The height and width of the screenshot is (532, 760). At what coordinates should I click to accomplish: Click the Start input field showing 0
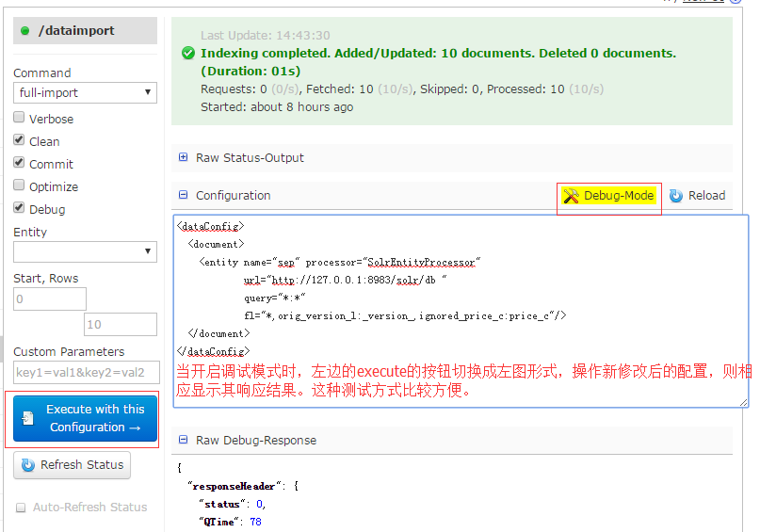50,298
